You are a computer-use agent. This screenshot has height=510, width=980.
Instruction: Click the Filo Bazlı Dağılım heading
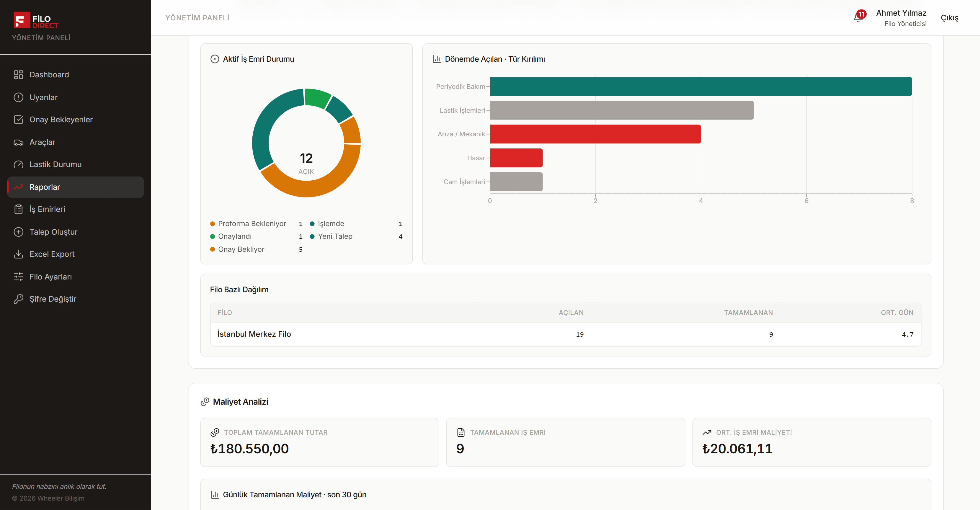click(x=239, y=290)
